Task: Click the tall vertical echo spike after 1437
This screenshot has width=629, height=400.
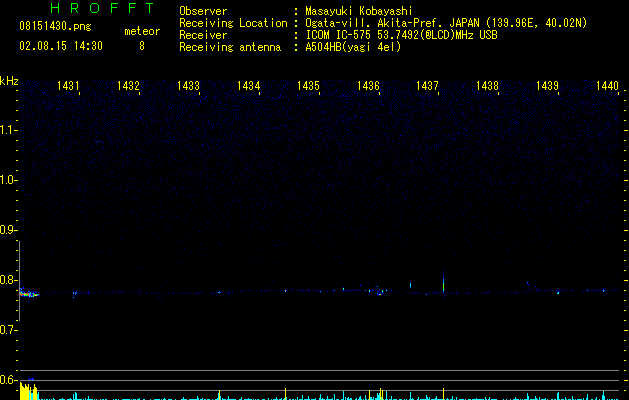Action: [443, 284]
